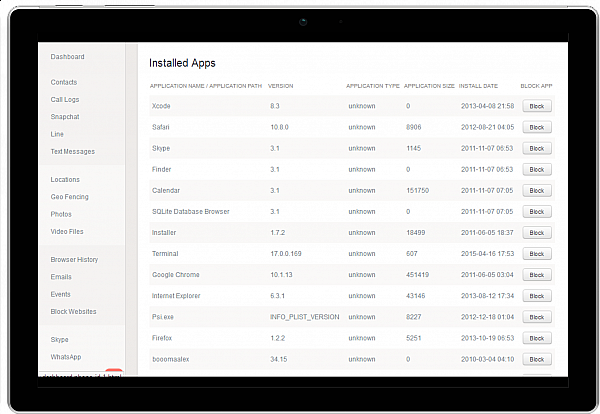The image size is (600, 414).
Task: Open the Dashboard page in sidebar
Action: 67,57
